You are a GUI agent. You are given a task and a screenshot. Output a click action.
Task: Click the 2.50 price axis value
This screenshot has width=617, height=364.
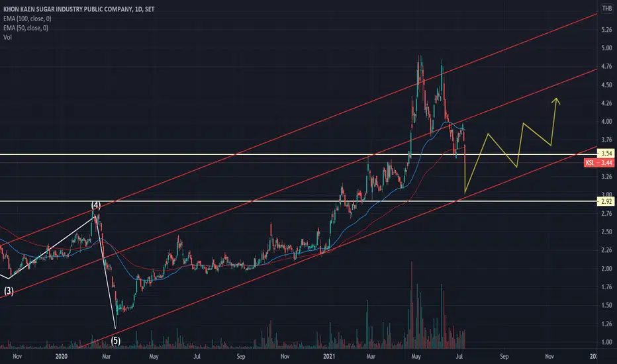pyautogui.click(x=606, y=232)
